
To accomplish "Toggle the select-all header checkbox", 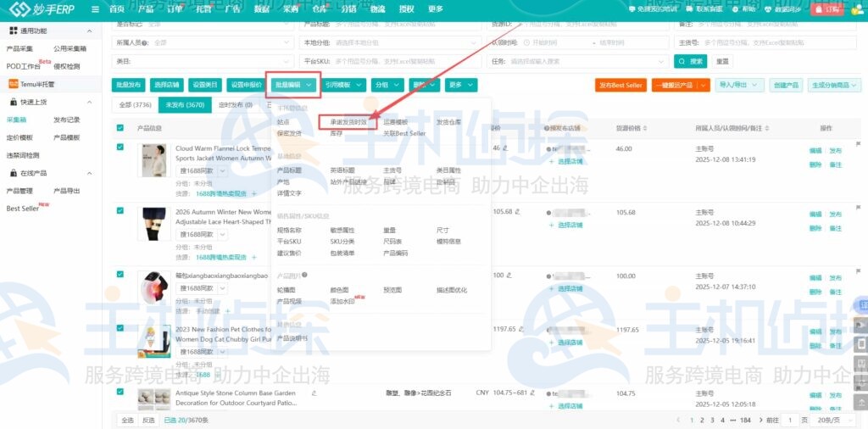I will click(x=120, y=128).
